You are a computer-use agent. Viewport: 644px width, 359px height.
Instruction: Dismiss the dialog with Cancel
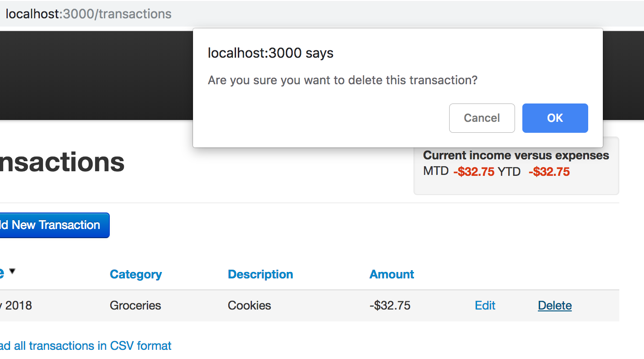click(482, 118)
